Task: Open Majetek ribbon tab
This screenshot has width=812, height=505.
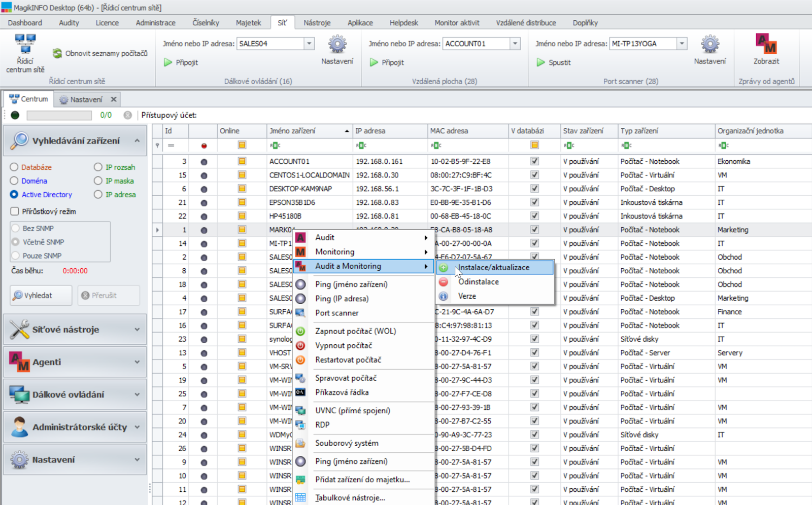Action: point(249,23)
